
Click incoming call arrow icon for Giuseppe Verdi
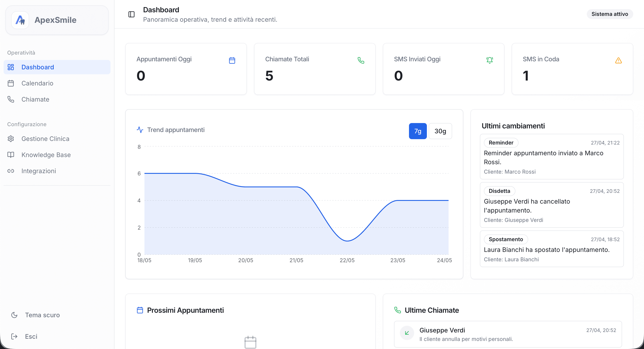(407, 333)
